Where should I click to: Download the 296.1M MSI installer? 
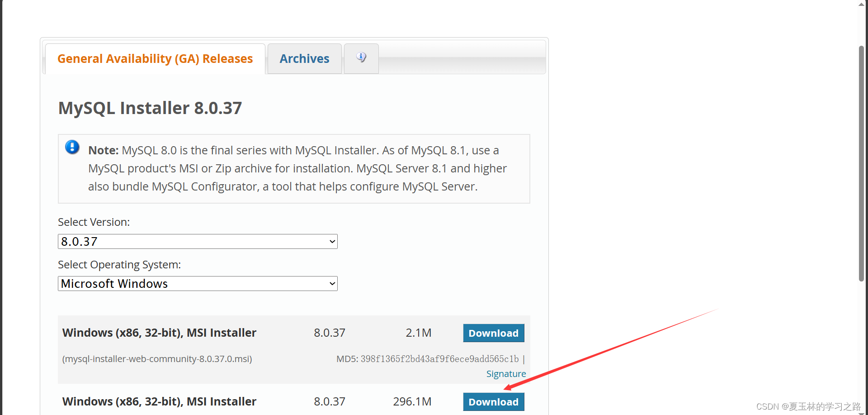pyautogui.click(x=494, y=402)
